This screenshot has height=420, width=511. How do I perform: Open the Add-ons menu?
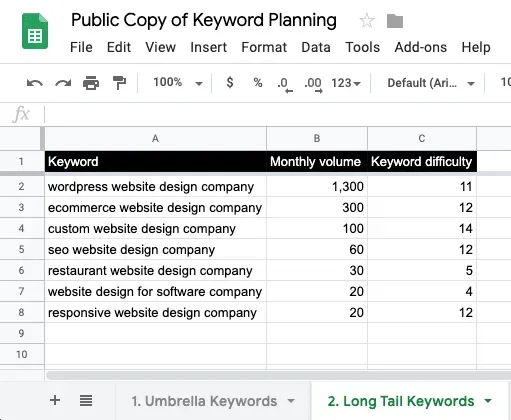tap(421, 47)
